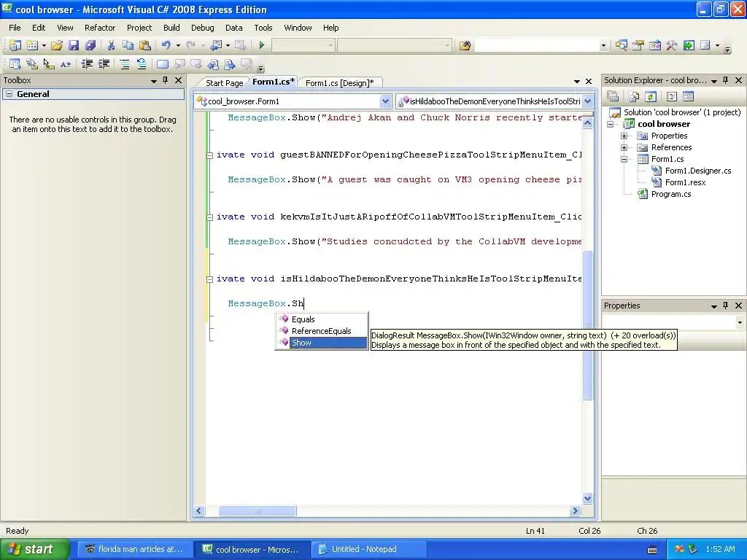Open the Debug menu

coord(203,28)
